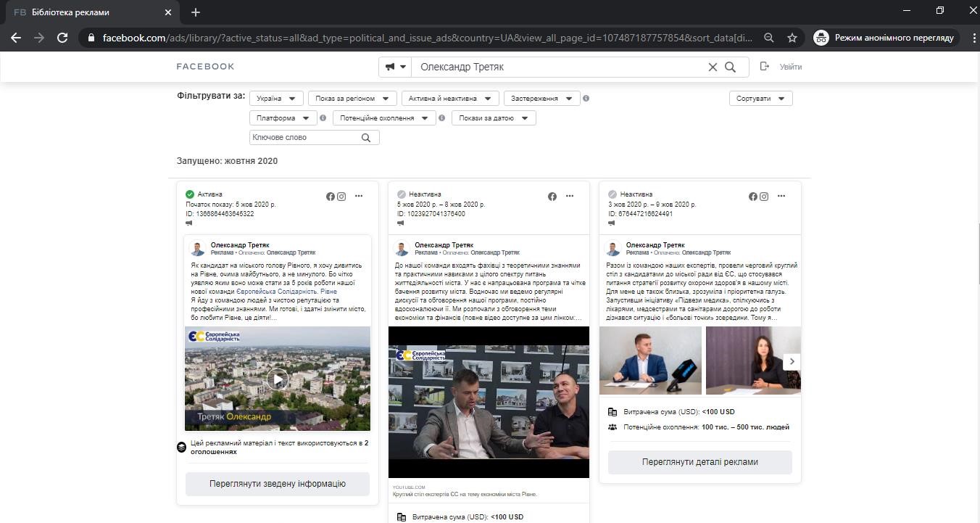Click the Увійти login link
Viewport: 980px width, 523px height.
pos(791,67)
